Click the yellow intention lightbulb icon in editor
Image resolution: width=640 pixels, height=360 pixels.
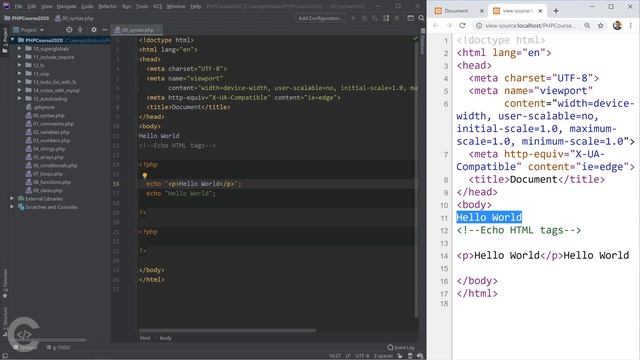click(144, 176)
